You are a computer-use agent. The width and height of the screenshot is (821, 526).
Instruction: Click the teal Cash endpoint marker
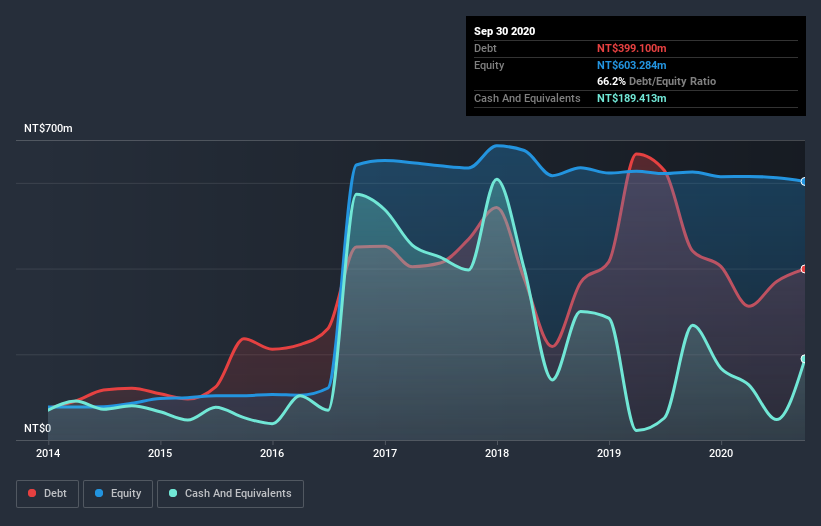click(x=804, y=359)
